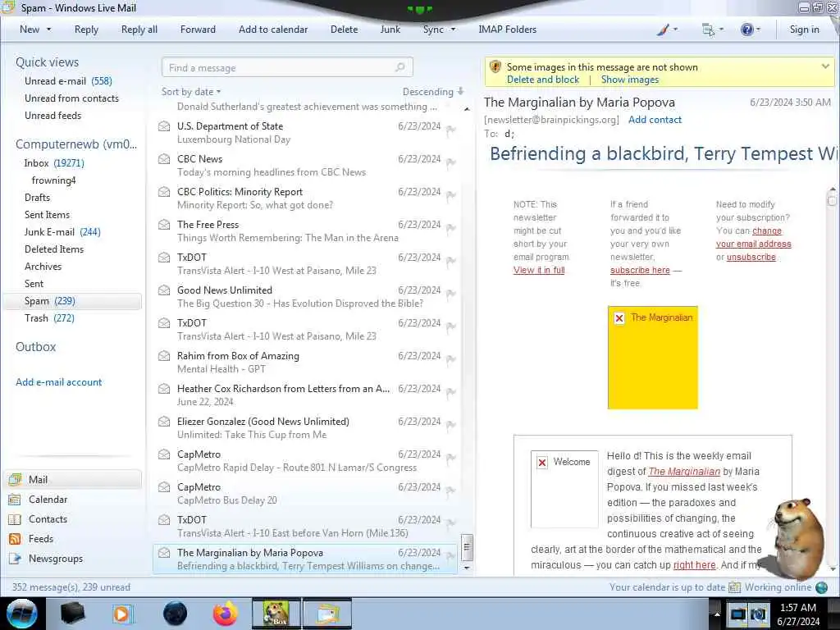Expand the Sync dropdown arrow
The image size is (840, 630).
pyautogui.click(x=453, y=30)
